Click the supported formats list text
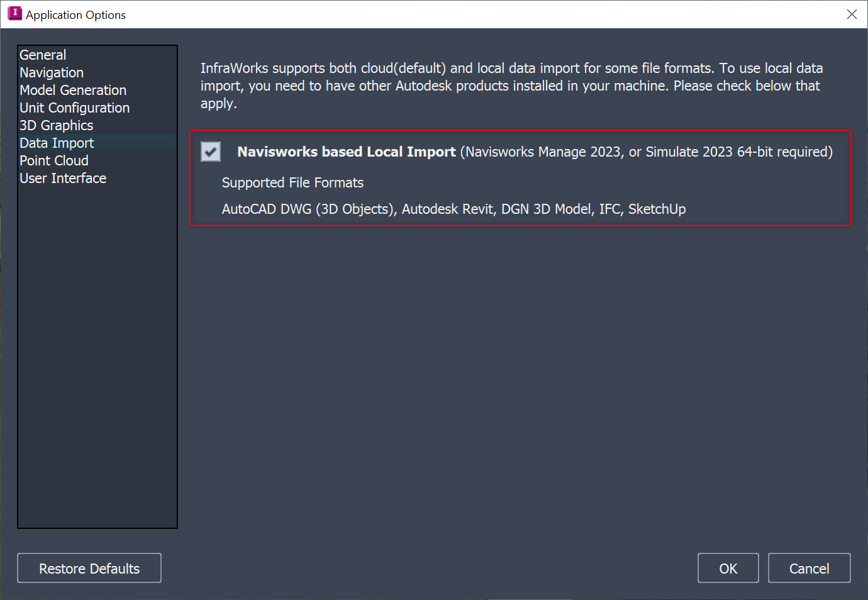Image resolution: width=868 pixels, height=600 pixels. coord(453,209)
